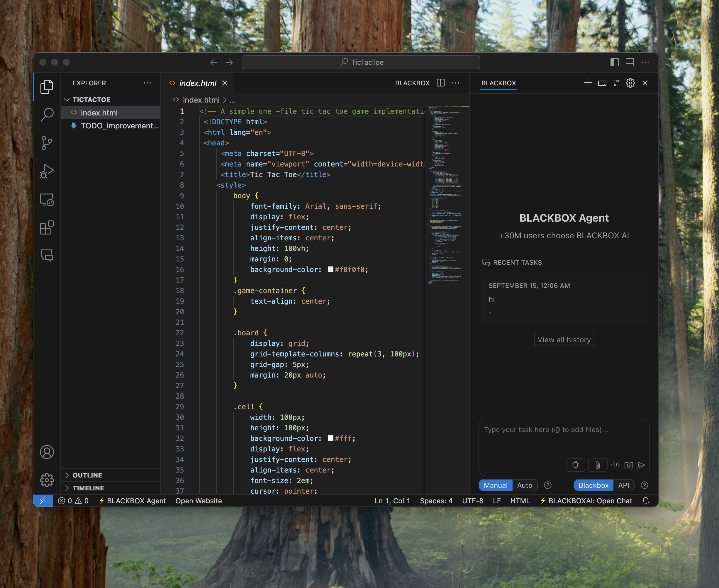Click the Blackbox settings gear icon

click(x=630, y=83)
